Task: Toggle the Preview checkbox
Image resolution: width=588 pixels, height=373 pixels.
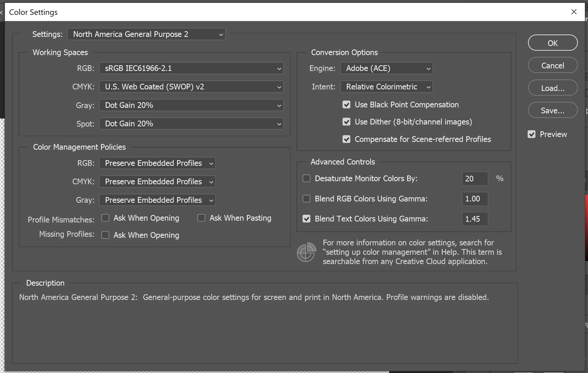Action: [x=531, y=134]
